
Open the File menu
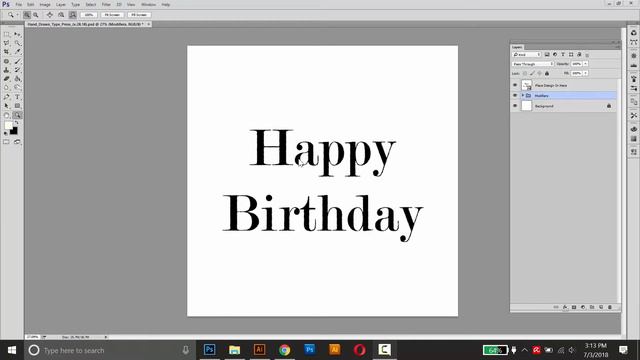tap(19, 4)
